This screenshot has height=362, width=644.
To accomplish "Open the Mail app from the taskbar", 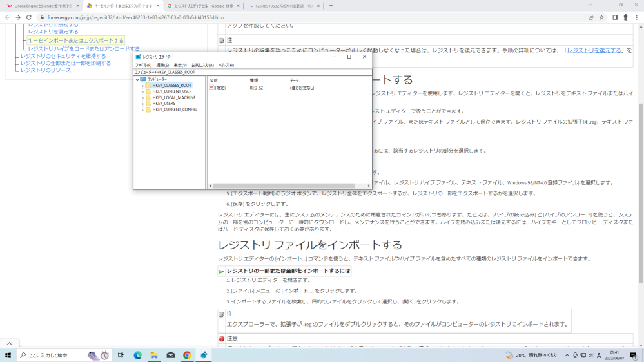I will 170,355.
